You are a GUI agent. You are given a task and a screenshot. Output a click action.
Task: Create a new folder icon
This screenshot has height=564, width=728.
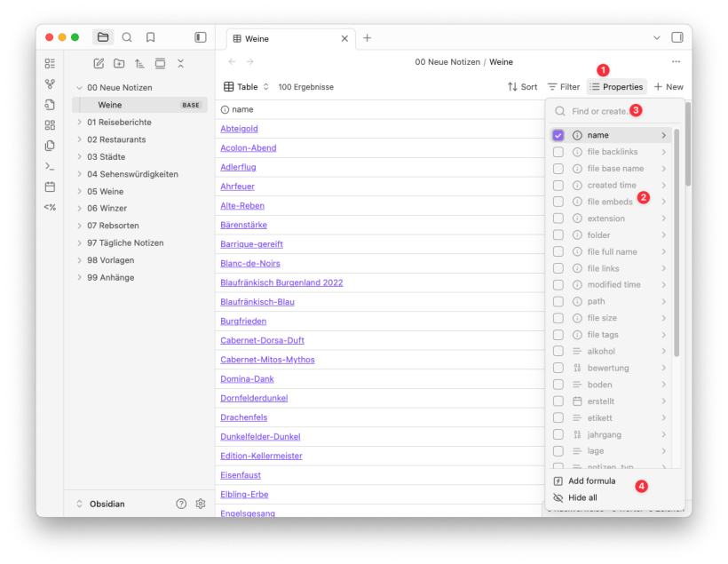point(119,64)
